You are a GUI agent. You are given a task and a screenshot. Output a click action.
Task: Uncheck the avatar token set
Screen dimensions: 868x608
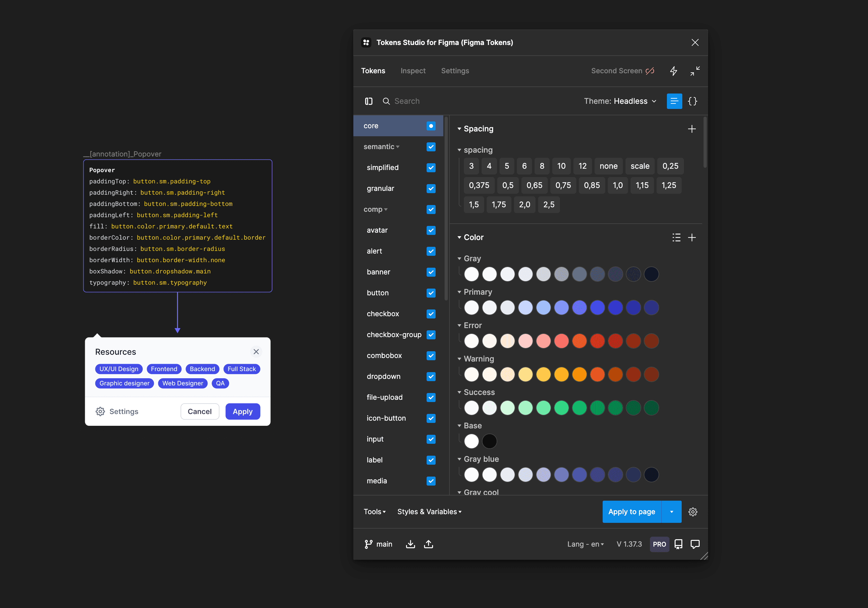430,230
